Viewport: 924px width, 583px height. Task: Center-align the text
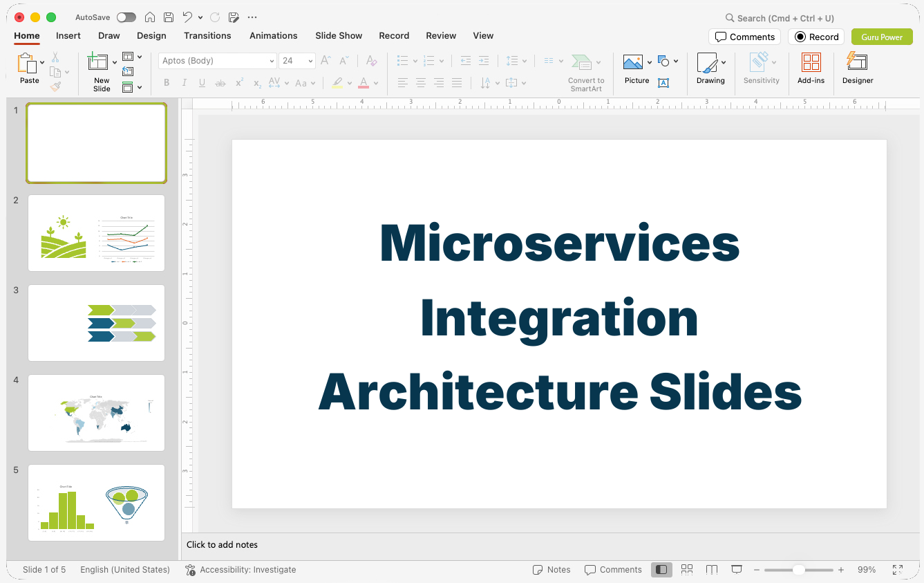tap(421, 83)
